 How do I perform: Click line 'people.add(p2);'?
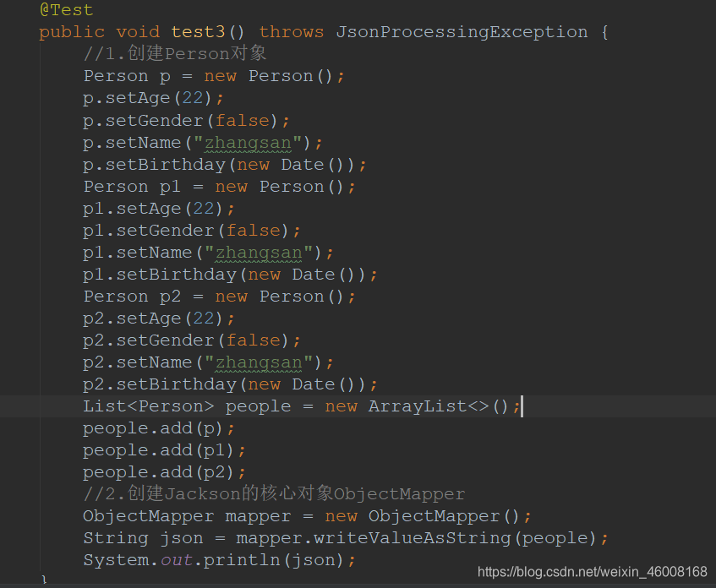tap(164, 472)
